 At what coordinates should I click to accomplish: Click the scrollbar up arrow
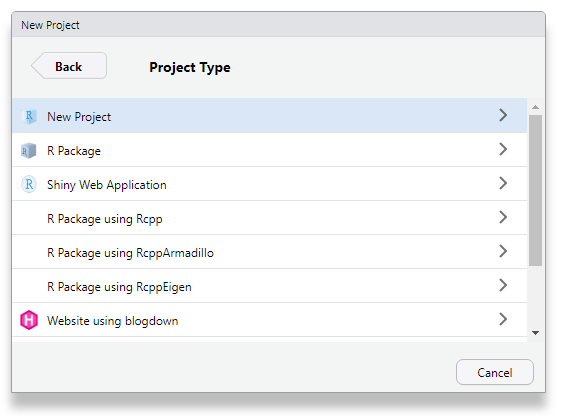pos(535,107)
